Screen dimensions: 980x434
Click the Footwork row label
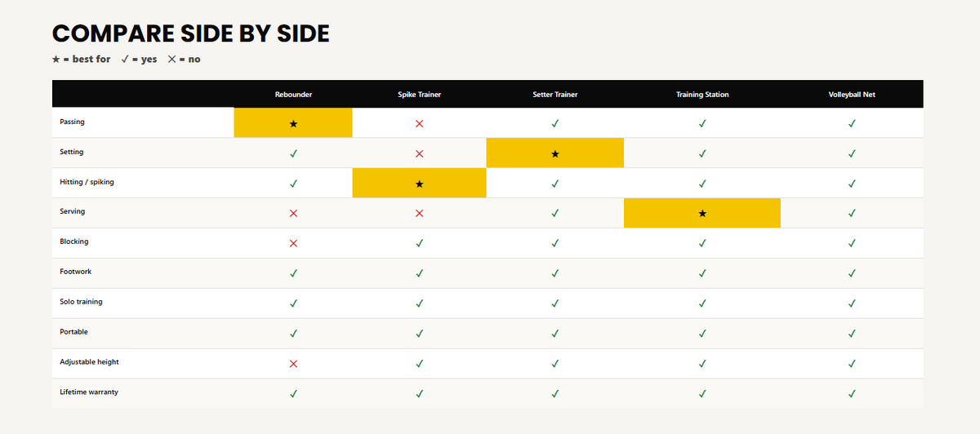[75, 272]
